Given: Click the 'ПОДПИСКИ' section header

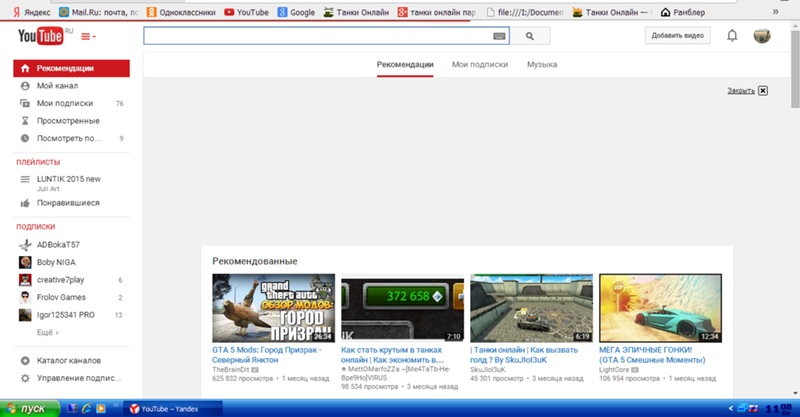Looking at the screenshot, I should (x=36, y=226).
